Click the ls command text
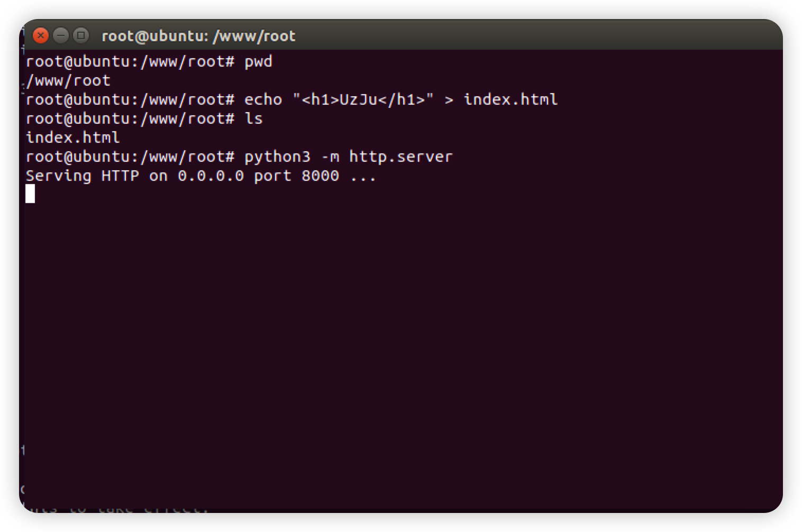Image resolution: width=802 pixels, height=532 pixels. 253,119
